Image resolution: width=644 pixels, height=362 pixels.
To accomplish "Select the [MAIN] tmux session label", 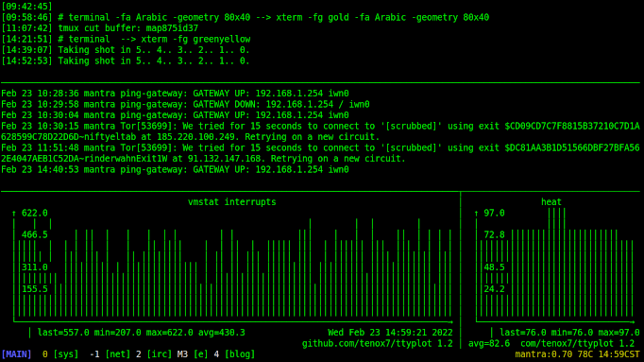I will pyautogui.click(x=16, y=354).
